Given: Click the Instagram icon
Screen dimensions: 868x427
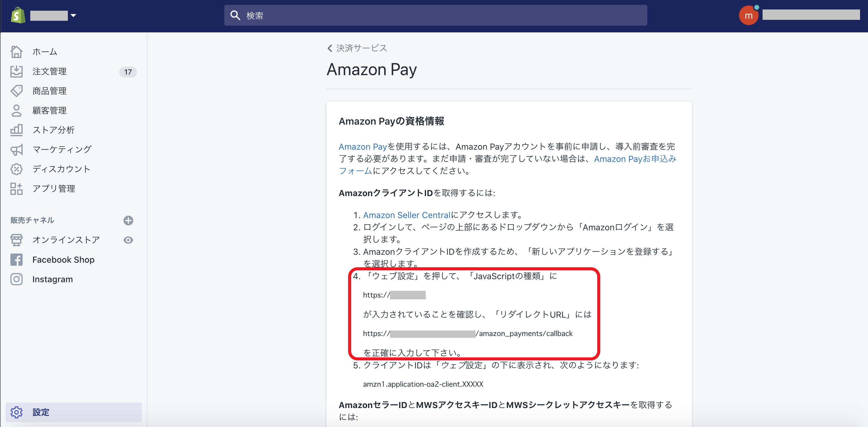Looking at the screenshot, I should point(16,279).
